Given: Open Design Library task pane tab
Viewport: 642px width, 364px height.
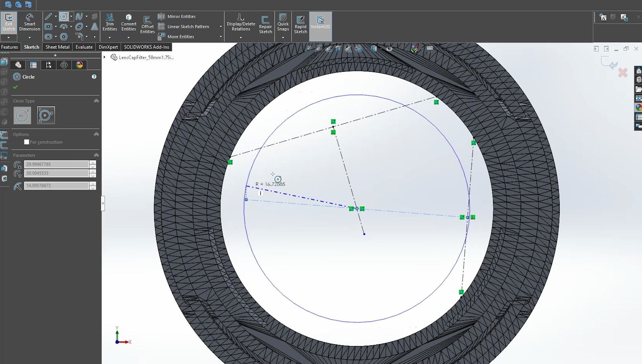Looking at the screenshot, I should [x=639, y=80].
